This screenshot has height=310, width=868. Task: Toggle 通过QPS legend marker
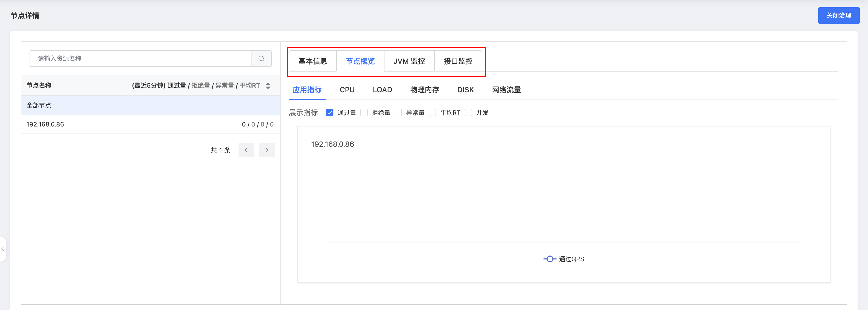pyautogui.click(x=550, y=259)
